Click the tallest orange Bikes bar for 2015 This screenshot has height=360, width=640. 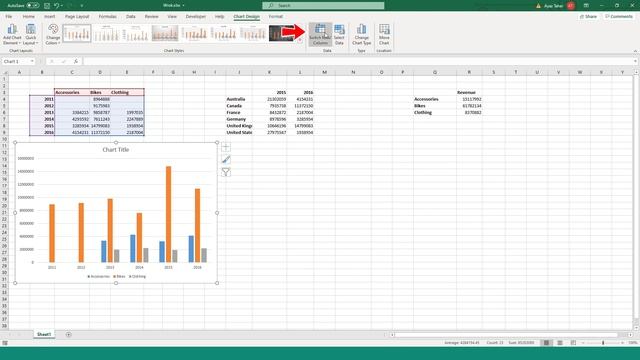point(168,214)
